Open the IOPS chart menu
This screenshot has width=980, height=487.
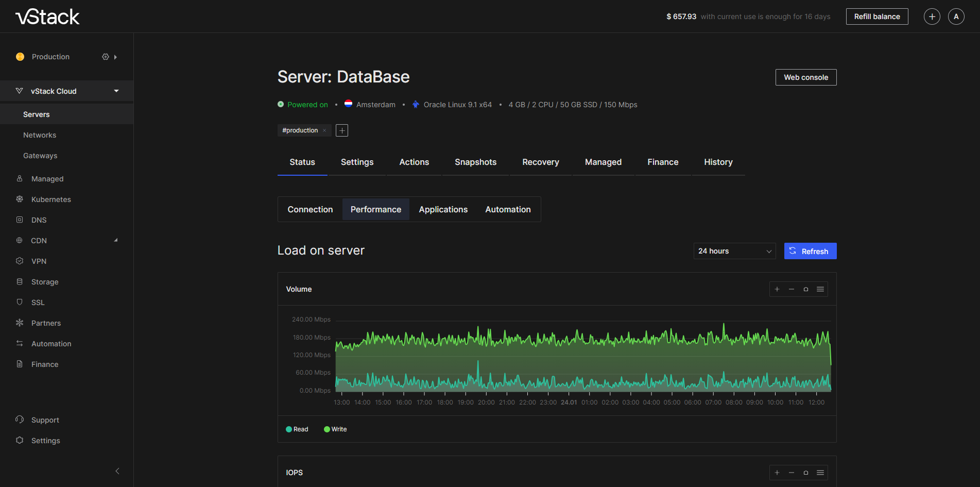point(820,473)
